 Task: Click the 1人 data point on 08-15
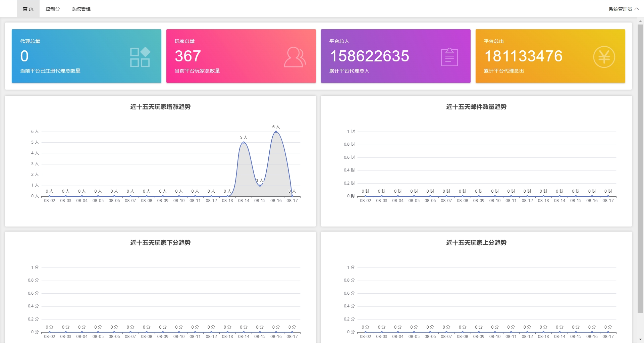pyautogui.click(x=260, y=185)
